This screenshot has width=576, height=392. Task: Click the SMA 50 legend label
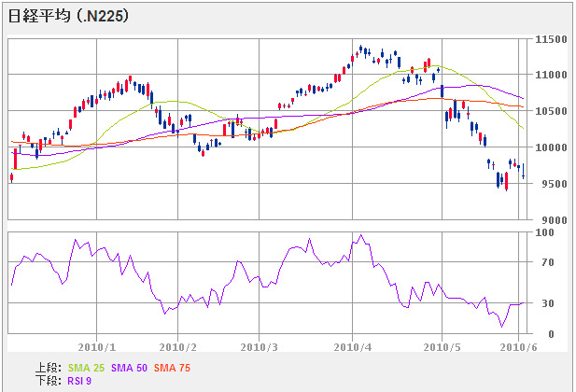tap(130, 368)
